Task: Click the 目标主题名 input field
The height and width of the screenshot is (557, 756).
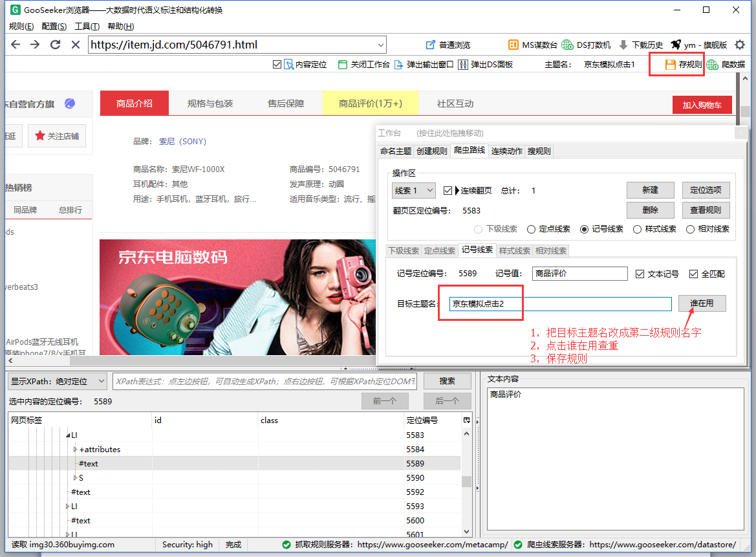Action: 560,304
